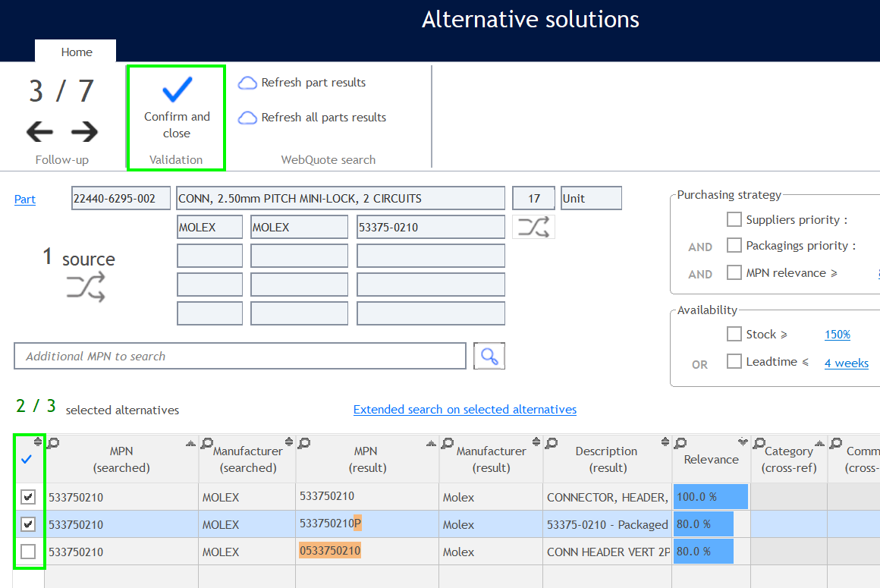This screenshot has height=588, width=880.
Task: Go to previous part with left arrow
Action: click(39, 132)
